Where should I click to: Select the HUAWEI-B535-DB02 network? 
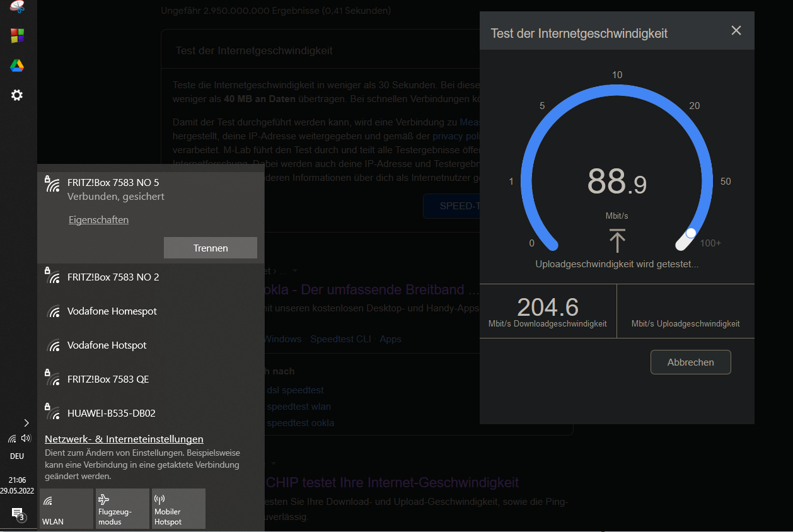(x=150, y=413)
